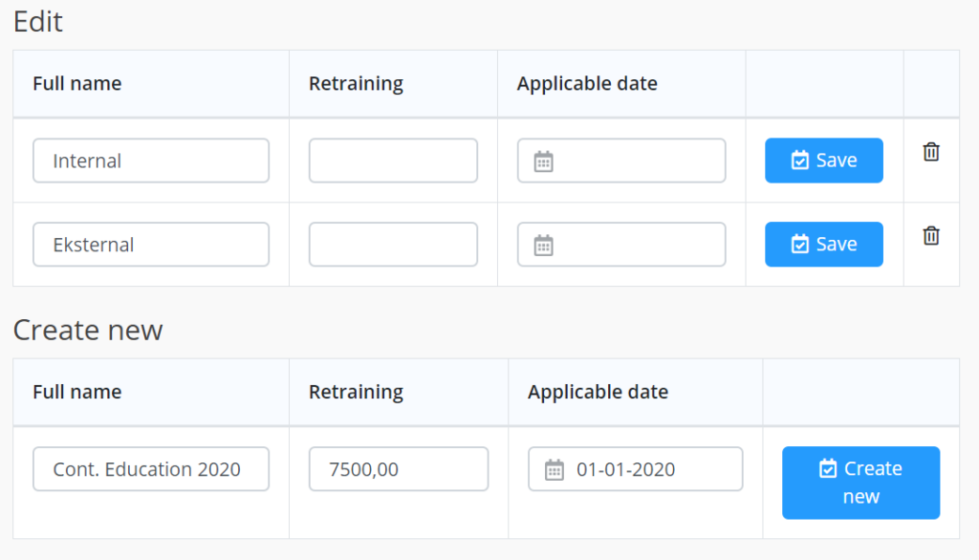Image resolution: width=979 pixels, height=560 pixels.
Task: Click calendar icon beside 01-01-2020 date
Action: (554, 469)
